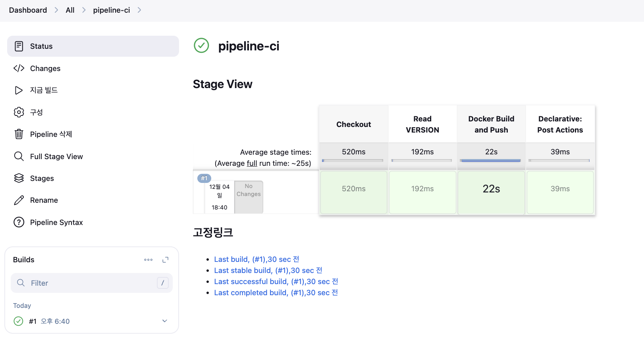Open the Last stable build link
This screenshot has width=644, height=346.
[x=268, y=271]
